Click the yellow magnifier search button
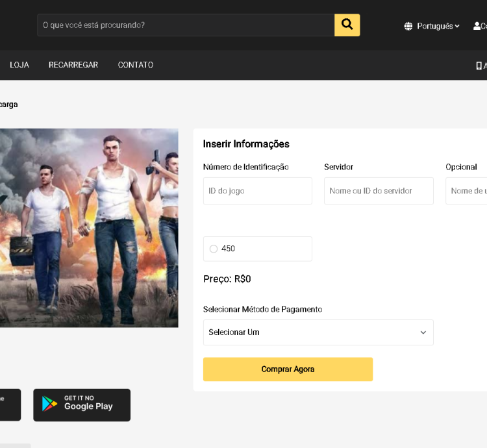The height and width of the screenshot is (448, 487). pyautogui.click(x=347, y=25)
